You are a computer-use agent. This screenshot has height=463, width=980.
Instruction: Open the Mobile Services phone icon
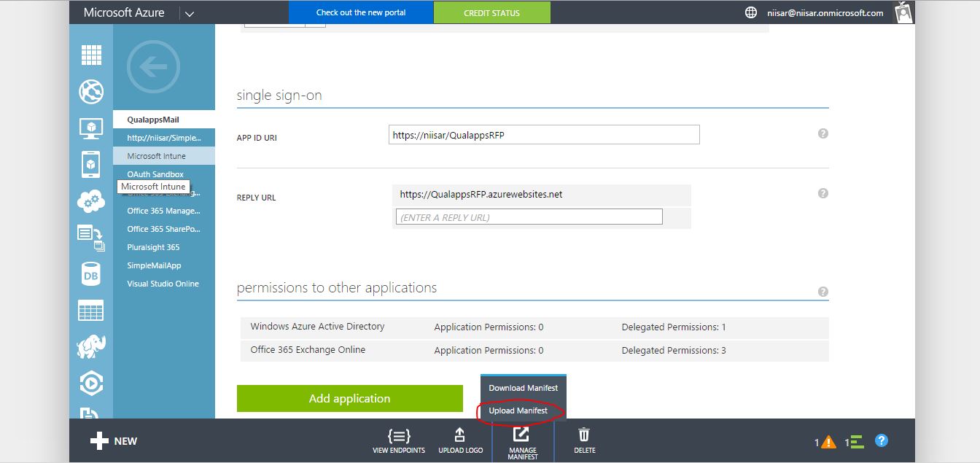[x=91, y=164]
